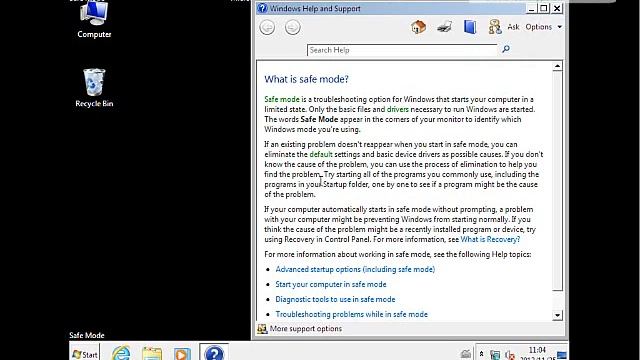This screenshot has height=360, width=640.
Task: Browse Help using the book icon
Action: pos(470,27)
